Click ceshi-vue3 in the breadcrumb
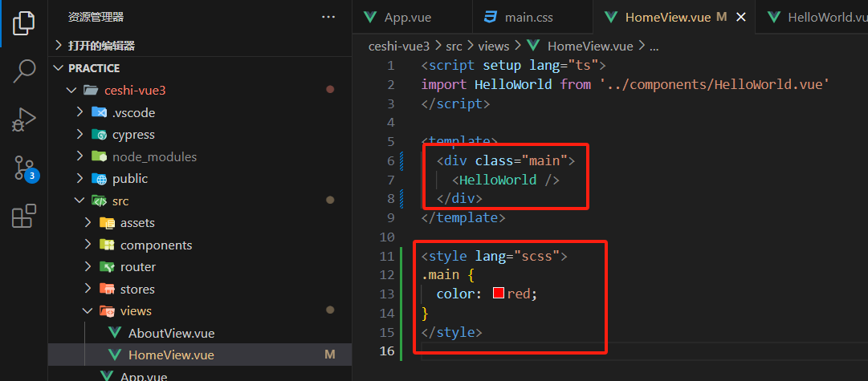868x381 pixels. click(x=398, y=46)
